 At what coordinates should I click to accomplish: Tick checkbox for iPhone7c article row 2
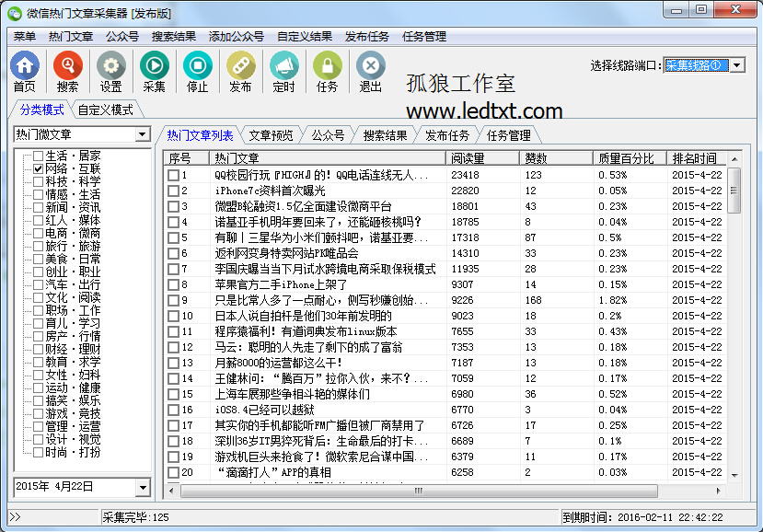coord(173,191)
